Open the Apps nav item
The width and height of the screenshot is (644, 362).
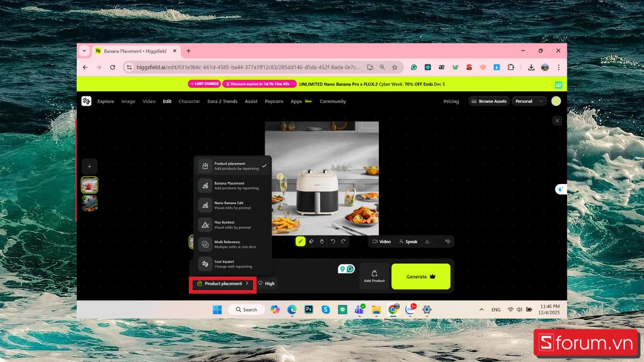point(296,101)
